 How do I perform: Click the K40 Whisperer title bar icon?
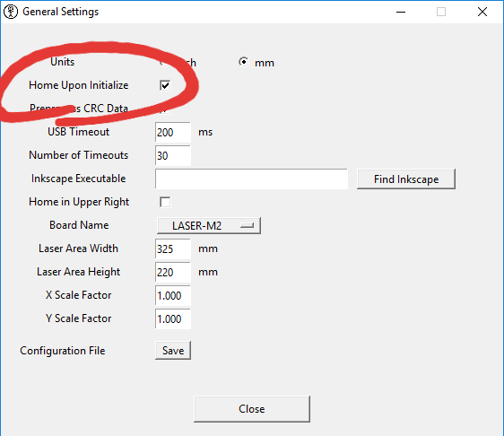pos(11,12)
